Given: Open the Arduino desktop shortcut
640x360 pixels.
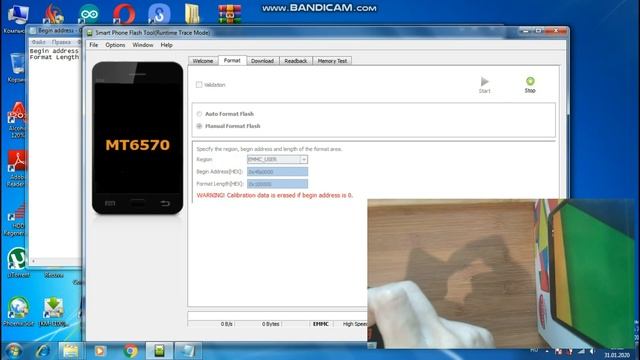Looking at the screenshot, I should (x=89, y=14).
